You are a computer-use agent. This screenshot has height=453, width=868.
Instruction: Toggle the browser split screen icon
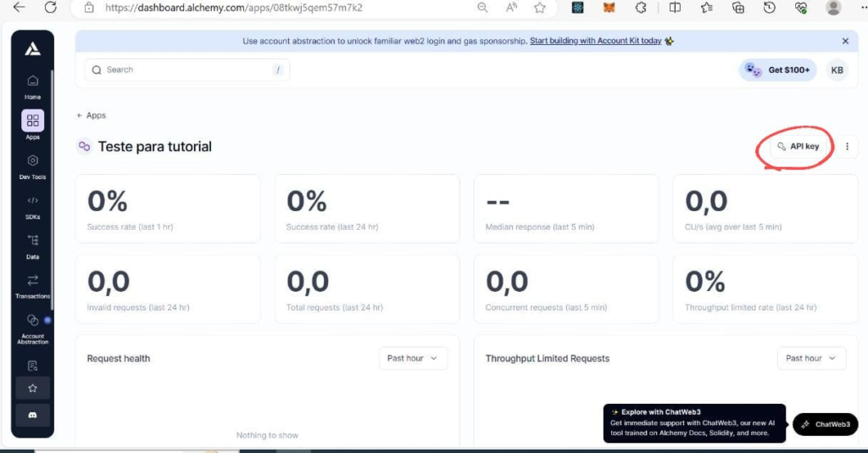[675, 7]
